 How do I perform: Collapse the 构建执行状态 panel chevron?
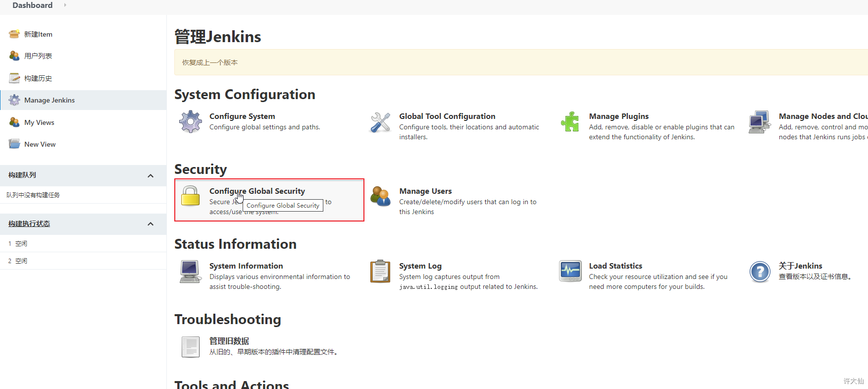[x=151, y=224]
